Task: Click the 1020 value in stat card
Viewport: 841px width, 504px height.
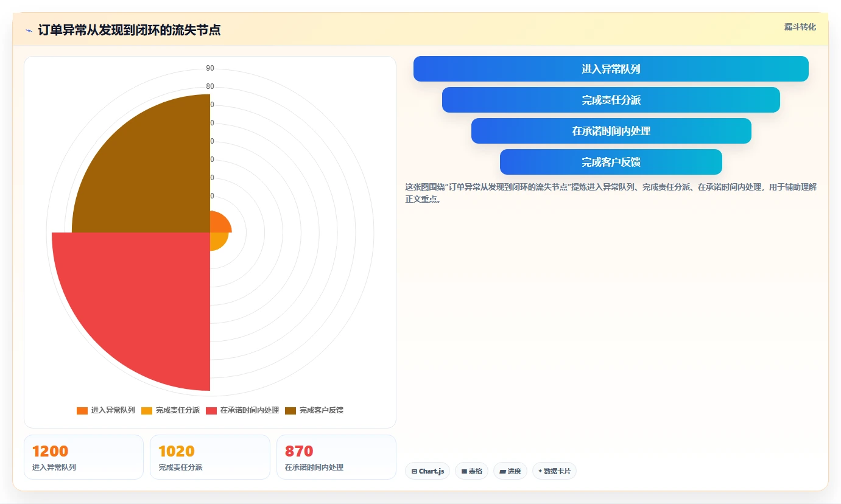Action: [177, 452]
